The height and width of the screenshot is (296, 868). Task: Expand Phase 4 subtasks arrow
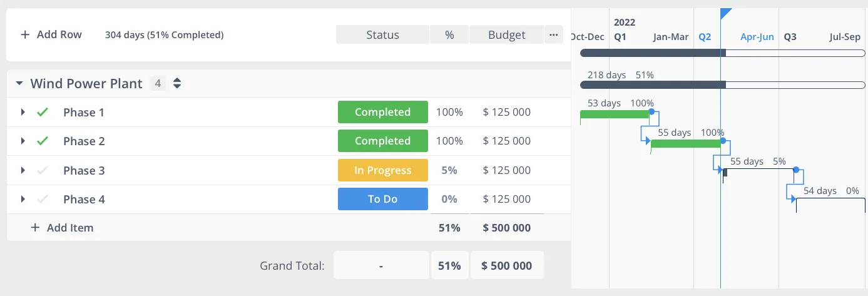[23, 200]
